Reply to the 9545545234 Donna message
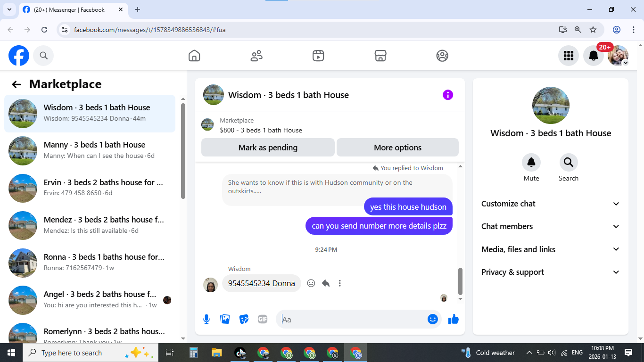This screenshot has height=362, width=644. 325,283
